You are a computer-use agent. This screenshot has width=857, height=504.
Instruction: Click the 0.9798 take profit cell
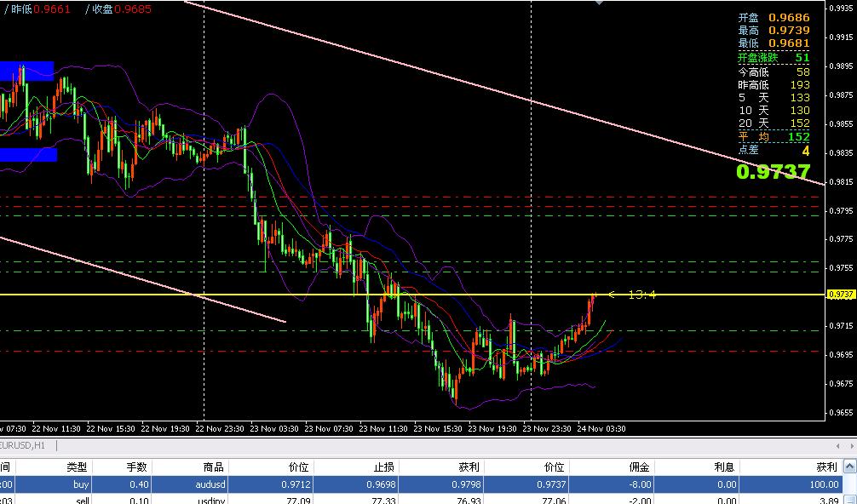pos(466,484)
